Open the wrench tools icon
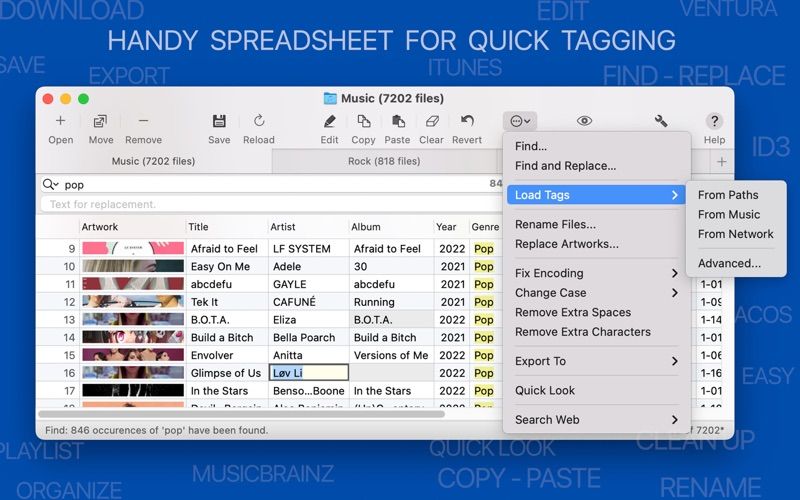Viewport: 800px width, 500px height. [x=661, y=121]
